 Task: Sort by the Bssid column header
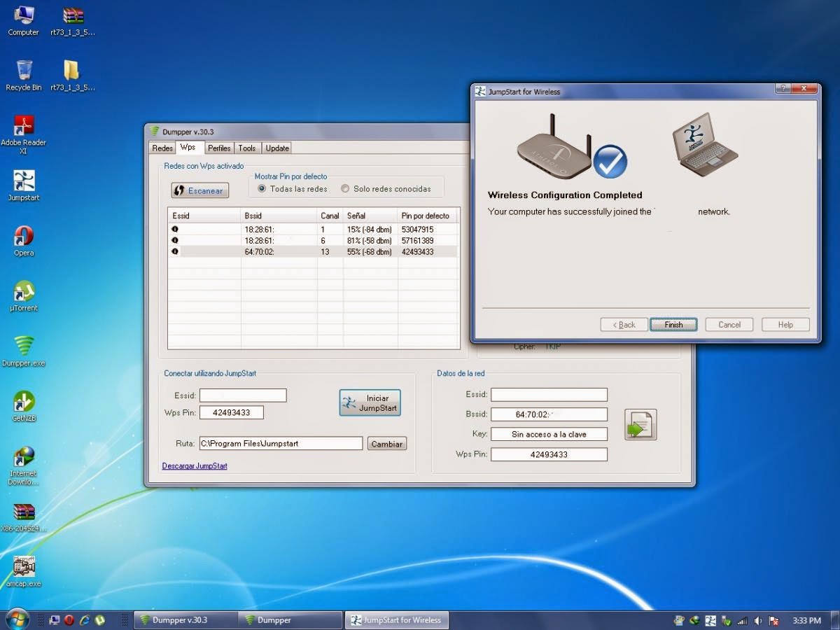tap(279, 216)
